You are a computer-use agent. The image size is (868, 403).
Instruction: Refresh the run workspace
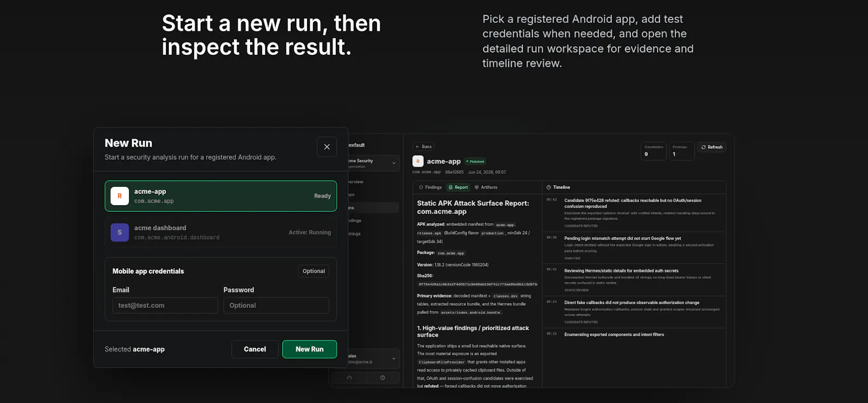[x=712, y=147]
